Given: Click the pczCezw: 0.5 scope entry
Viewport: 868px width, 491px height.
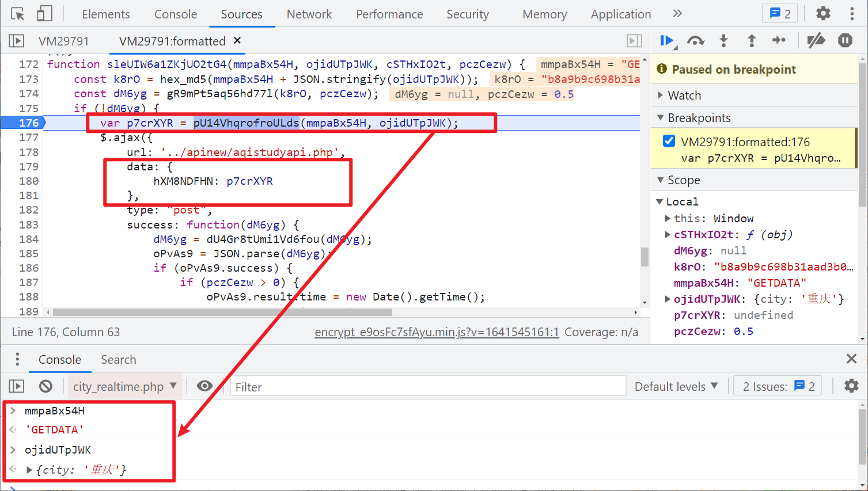Looking at the screenshot, I should pos(714,331).
